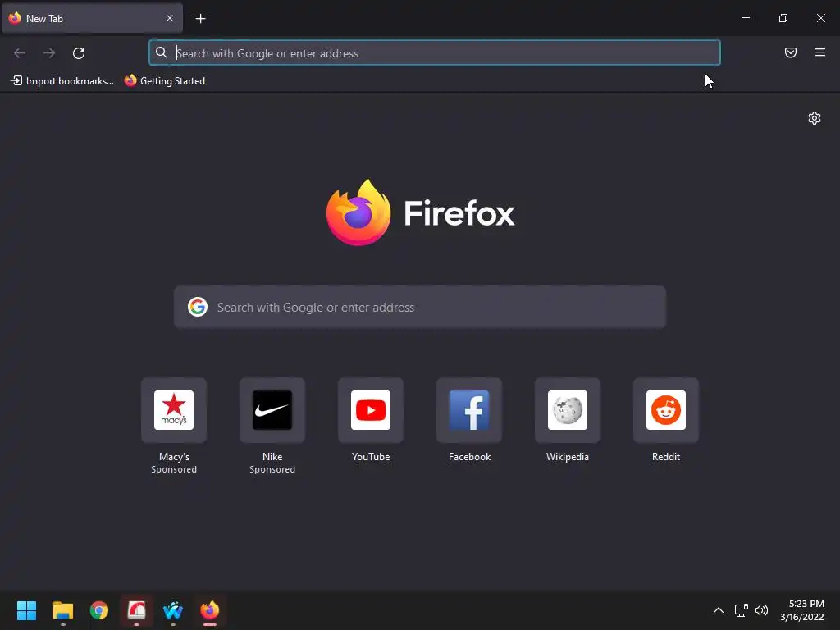Show hidden system tray icons
This screenshot has width=840, height=630.
pyautogui.click(x=719, y=610)
